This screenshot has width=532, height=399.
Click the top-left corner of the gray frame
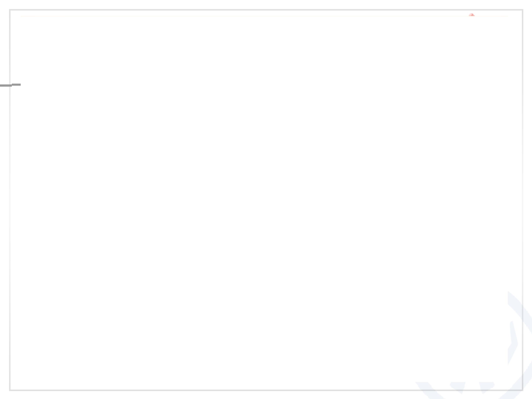(10, 10)
